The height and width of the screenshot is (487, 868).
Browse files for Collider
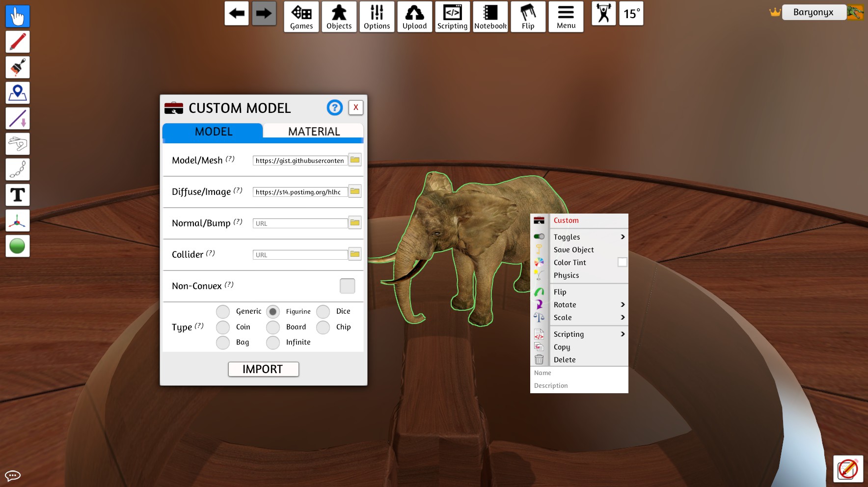pos(355,254)
